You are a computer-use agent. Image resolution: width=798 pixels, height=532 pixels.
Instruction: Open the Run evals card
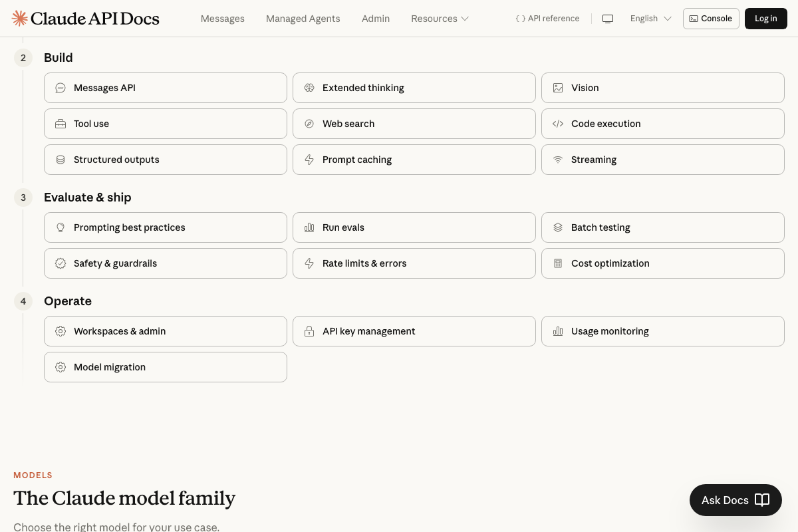pos(414,227)
